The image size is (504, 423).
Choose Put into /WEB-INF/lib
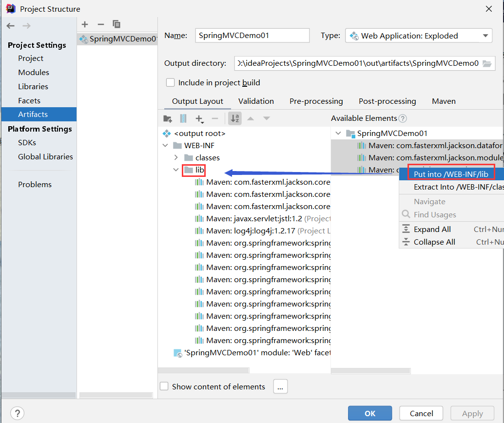click(x=451, y=174)
